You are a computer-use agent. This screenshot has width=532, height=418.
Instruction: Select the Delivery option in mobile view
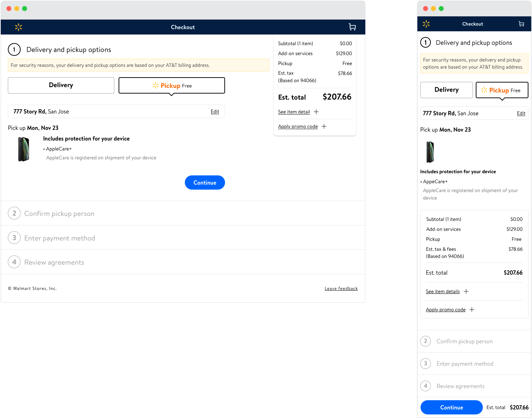pyautogui.click(x=447, y=90)
